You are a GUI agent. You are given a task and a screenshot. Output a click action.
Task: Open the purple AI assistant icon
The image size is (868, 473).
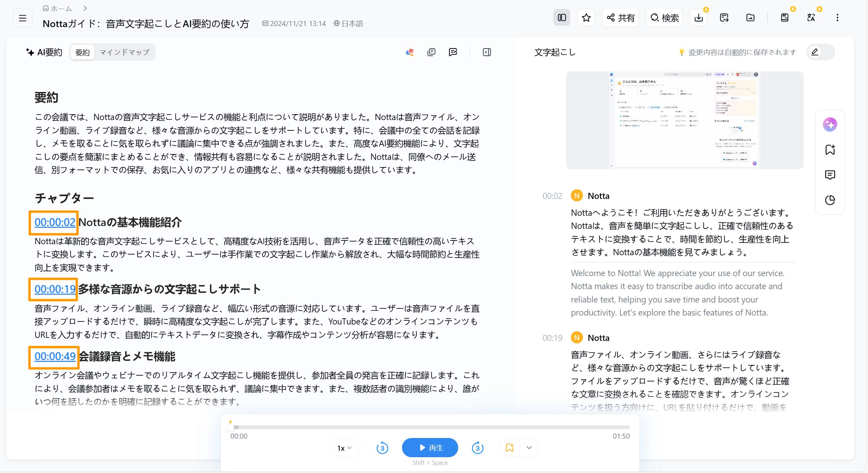(830, 124)
